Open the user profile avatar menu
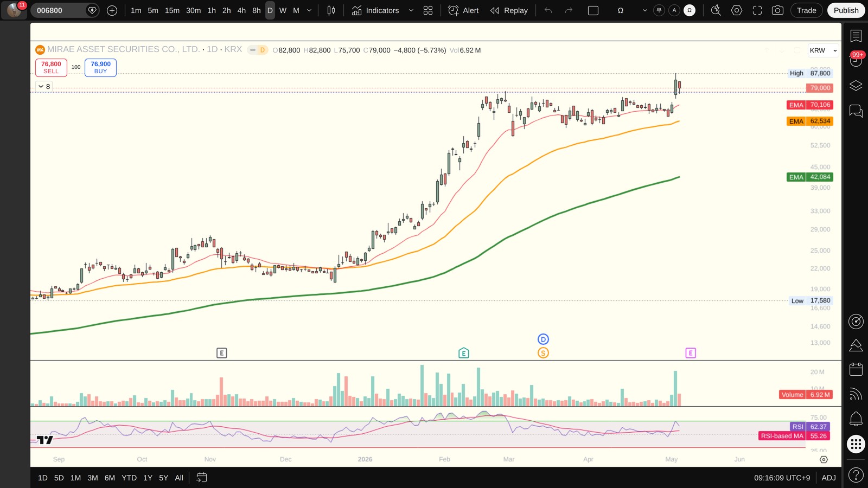Viewport: 868px width, 488px height. point(14,10)
